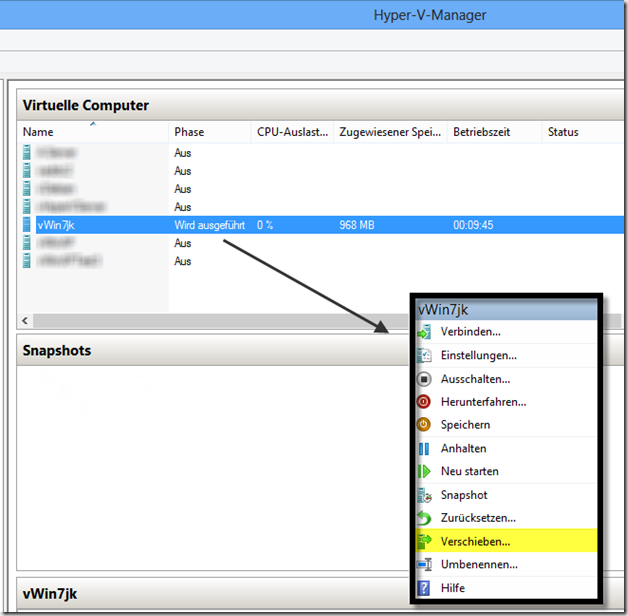Click the Umbenennen rename icon
The width and height of the screenshot is (628, 616).
click(424, 565)
